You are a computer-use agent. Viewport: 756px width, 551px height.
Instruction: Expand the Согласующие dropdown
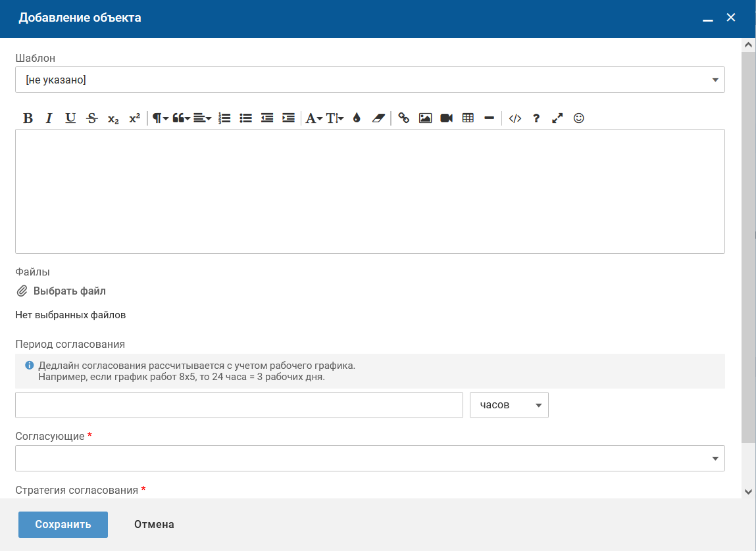pyautogui.click(x=370, y=458)
